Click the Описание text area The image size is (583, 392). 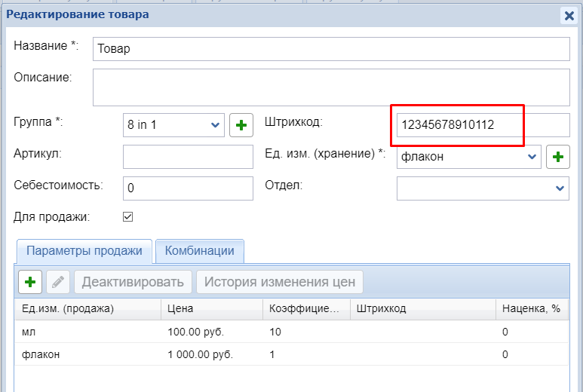click(330, 87)
